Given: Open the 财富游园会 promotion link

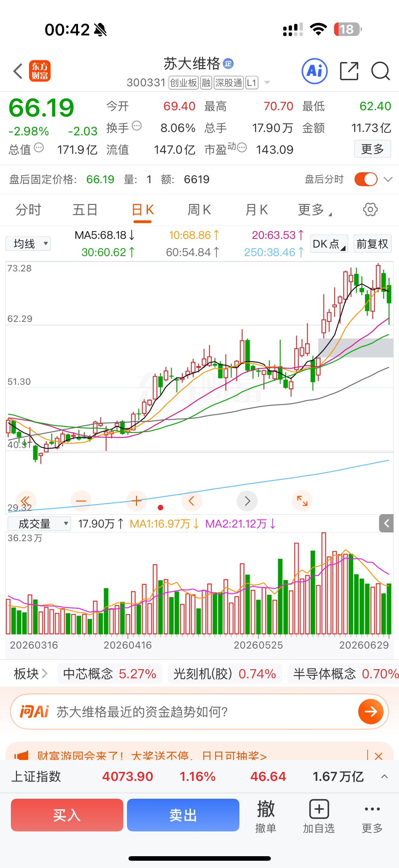Looking at the screenshot, I should (152, 756).
